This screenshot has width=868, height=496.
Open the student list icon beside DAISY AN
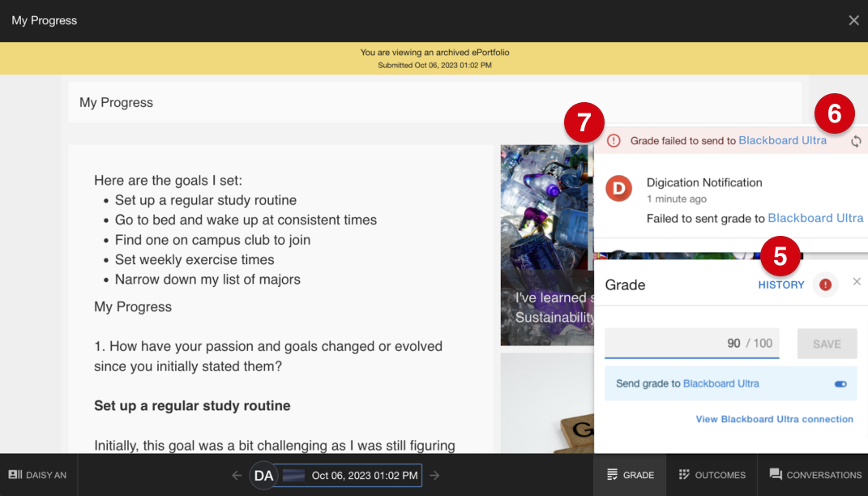click(x=15, y=474)
